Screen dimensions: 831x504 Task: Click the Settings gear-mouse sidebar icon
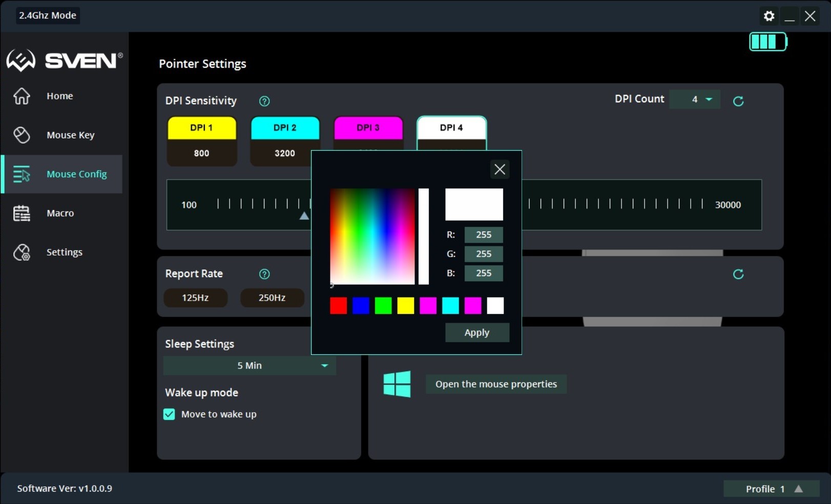[x=22, y=252]
